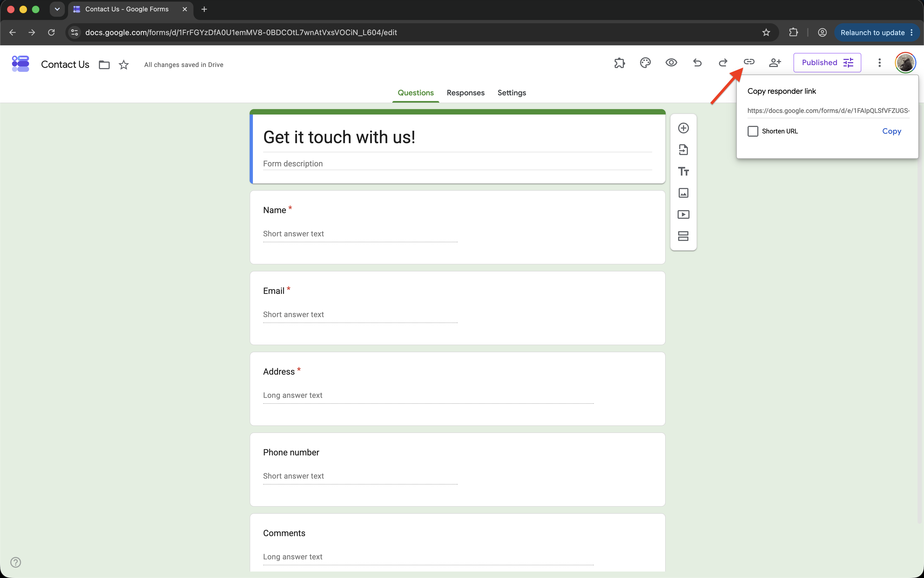Click the Add image icon
The image size is (924, 578).
pyautogui.click(x=684, y=193)
